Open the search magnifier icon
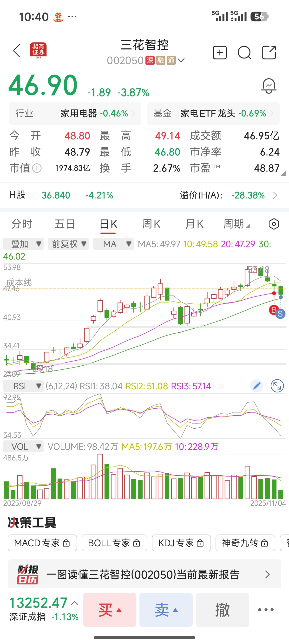 coord(244,53)
